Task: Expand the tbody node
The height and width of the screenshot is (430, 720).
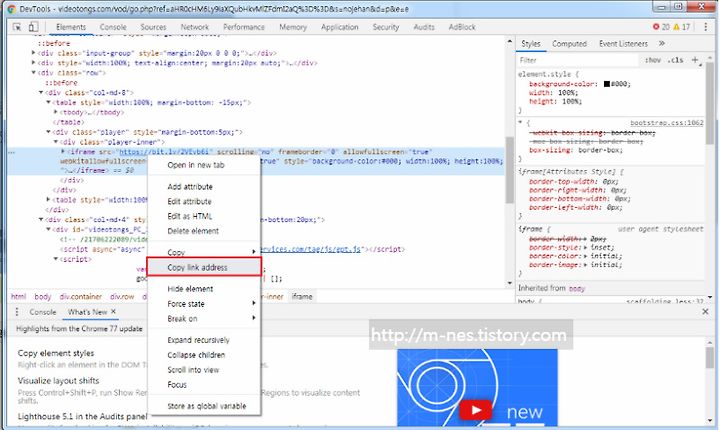Action: pos(56,112)
